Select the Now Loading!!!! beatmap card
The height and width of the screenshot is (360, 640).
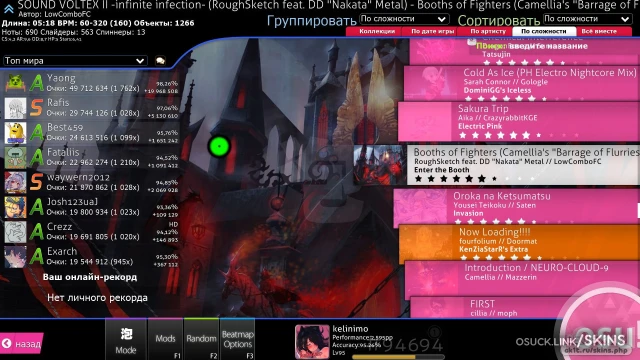tap(519, 243)
